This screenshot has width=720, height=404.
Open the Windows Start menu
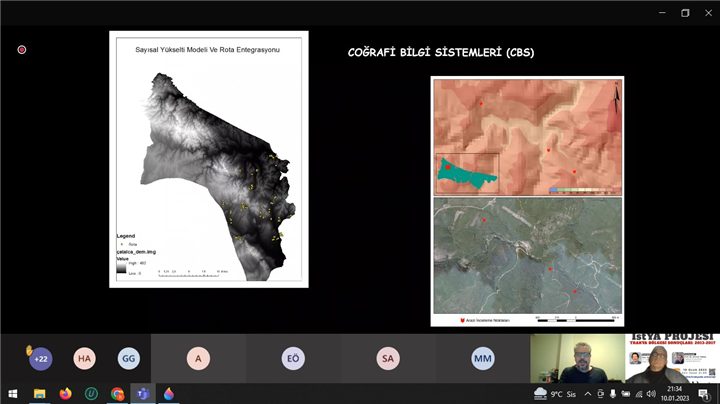(x=13, y=394)
